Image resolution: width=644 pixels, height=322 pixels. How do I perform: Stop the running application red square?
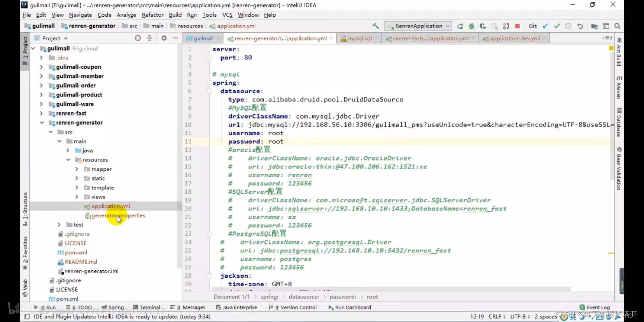tap(517, 26)
